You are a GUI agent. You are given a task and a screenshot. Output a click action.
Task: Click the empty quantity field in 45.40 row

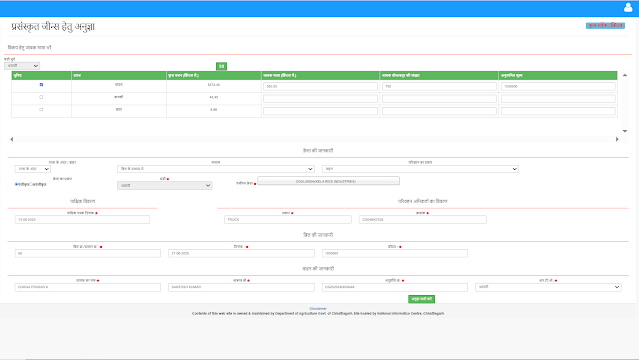(x=320, y=99)
